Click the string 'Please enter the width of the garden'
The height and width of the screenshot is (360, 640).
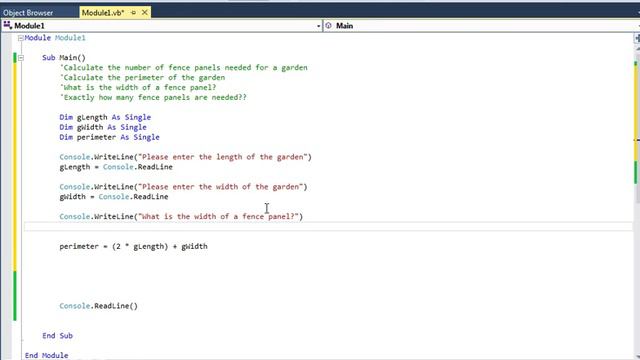[x=220, y=187]
